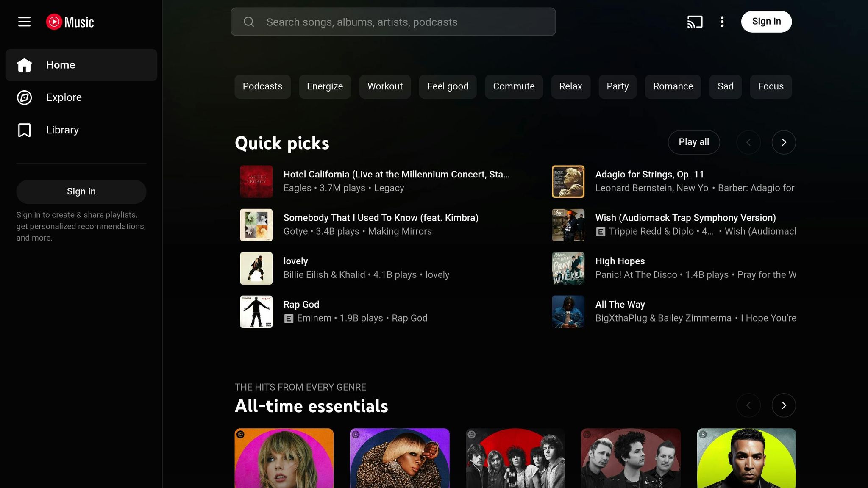868x488 pixels.
Task: Select the Commute mood chip
Action: pos(514,86)
